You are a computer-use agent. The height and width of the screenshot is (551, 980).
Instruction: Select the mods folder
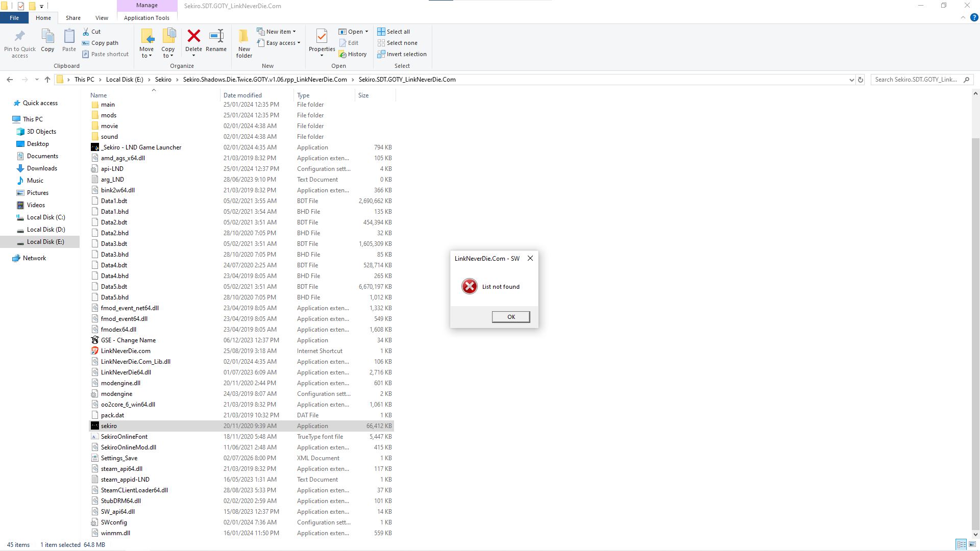109,115
